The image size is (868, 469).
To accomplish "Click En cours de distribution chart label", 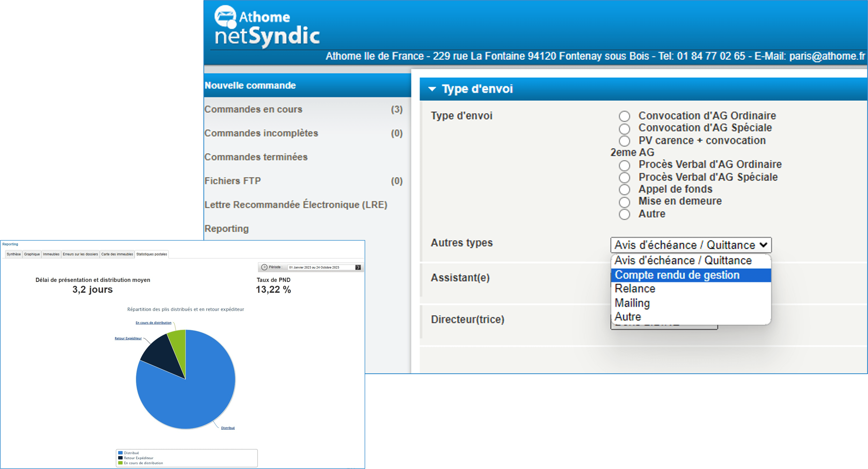I will 153,323.
